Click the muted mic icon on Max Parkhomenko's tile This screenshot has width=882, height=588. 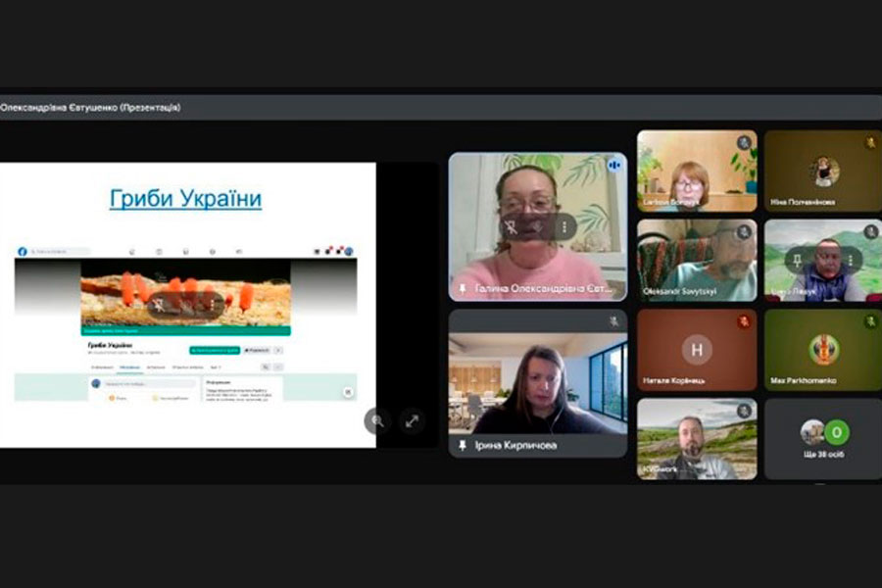click(x=870, y=321)
